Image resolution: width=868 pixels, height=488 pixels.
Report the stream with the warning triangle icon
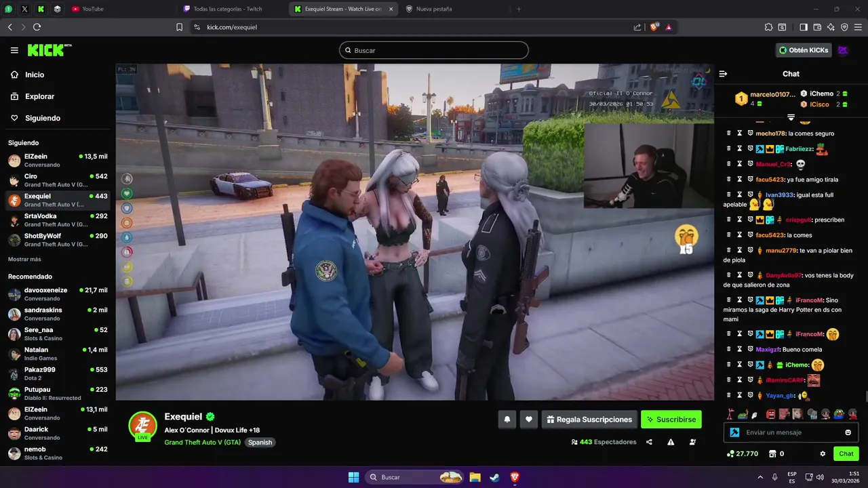click(x=671, y=442)
